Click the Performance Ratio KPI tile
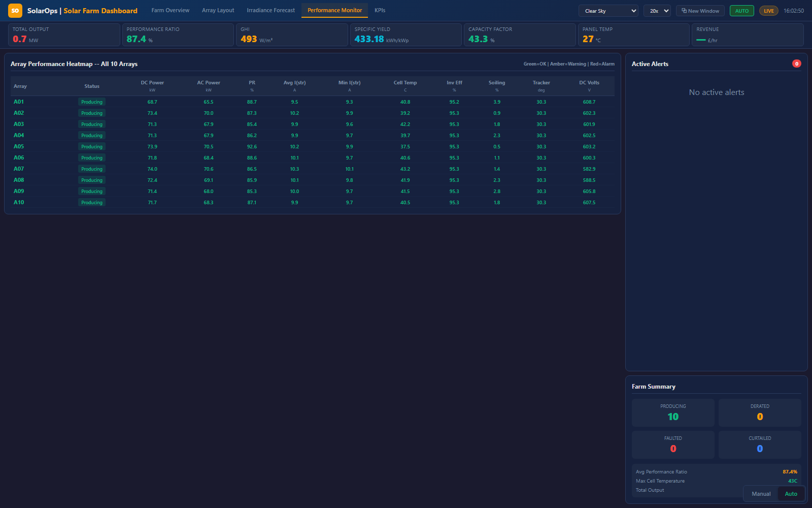Screen dimensions: 812x508 click(x=178, y=35)
